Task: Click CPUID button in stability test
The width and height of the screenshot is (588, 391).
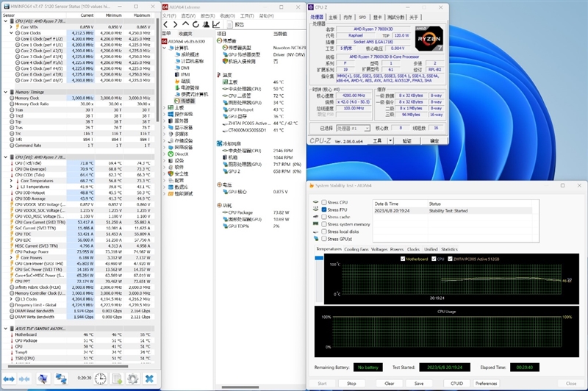Action: (456, 384)
